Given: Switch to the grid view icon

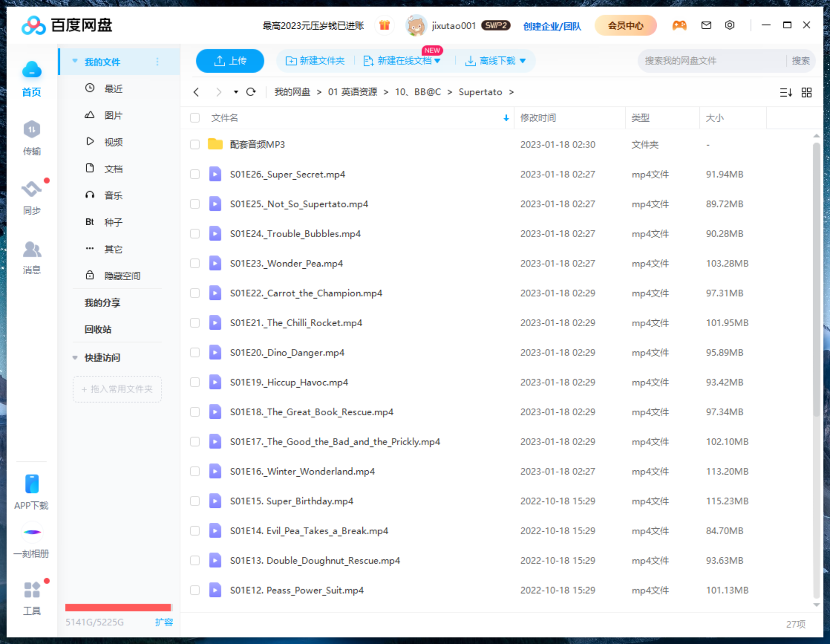Looking at the screenshot, I should click(x=806, y=93).
